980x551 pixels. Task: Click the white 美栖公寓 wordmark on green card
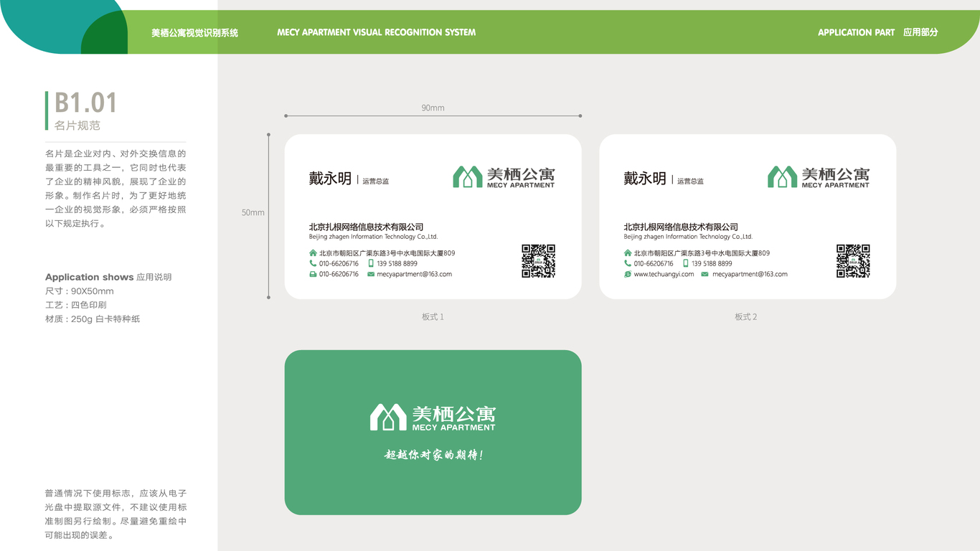(x=454, y=415)
